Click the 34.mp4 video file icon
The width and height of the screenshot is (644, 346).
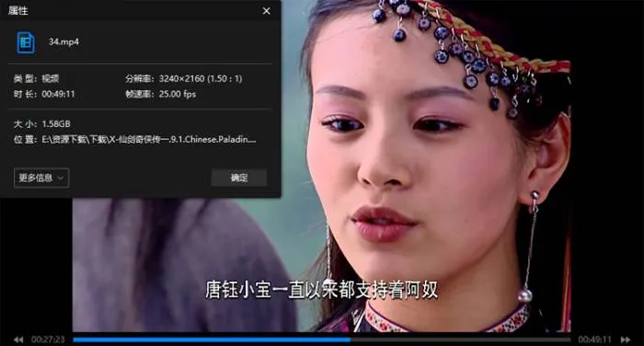pos(26,42)
